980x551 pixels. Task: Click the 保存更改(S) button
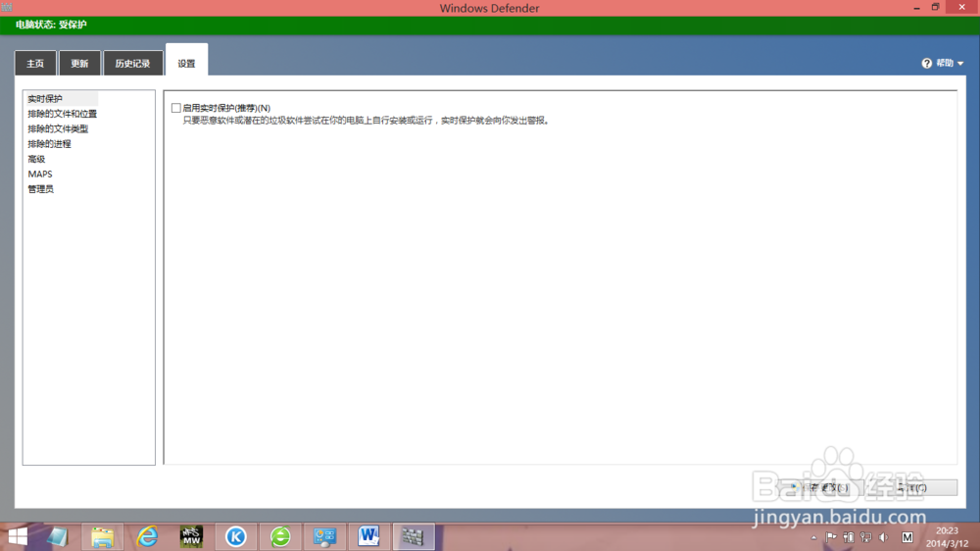click(x=819, y=487)
